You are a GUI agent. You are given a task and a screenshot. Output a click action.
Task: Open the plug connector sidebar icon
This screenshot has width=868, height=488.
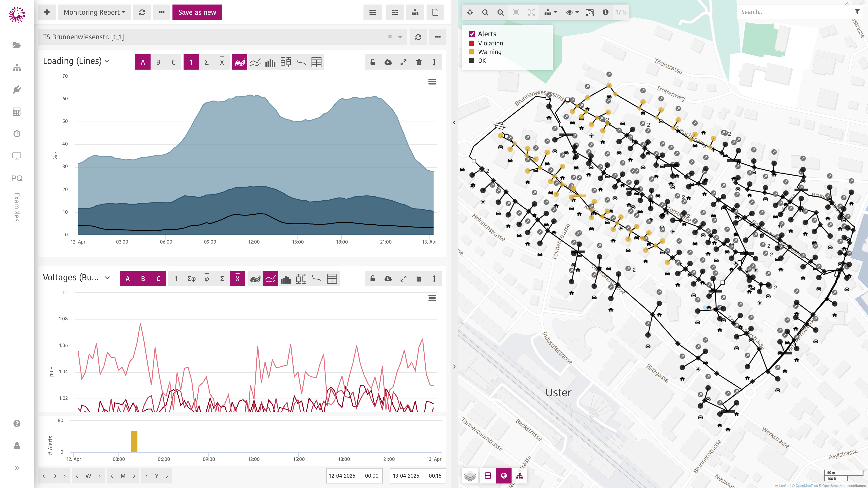[x=17, y=90]
